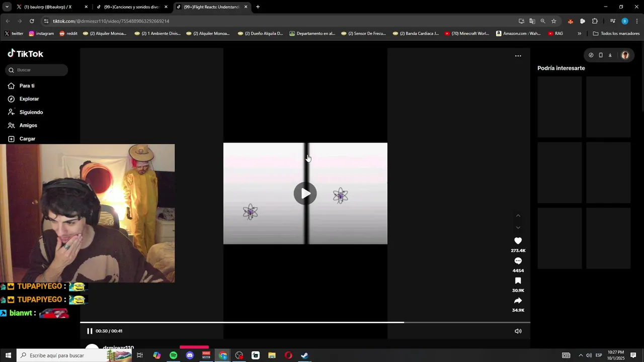Click the TikTok desktop app download icon

point(610,55)
